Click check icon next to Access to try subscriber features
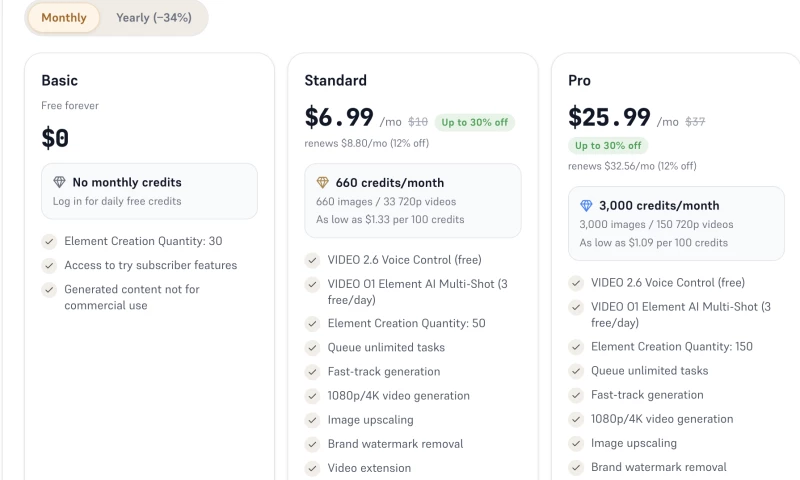 point(49,265)
